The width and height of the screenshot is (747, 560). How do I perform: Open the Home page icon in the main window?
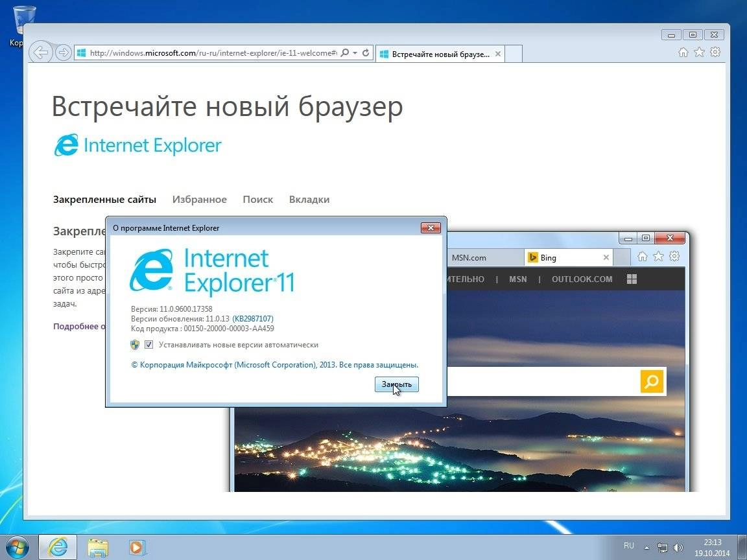[x=683, y=52]
